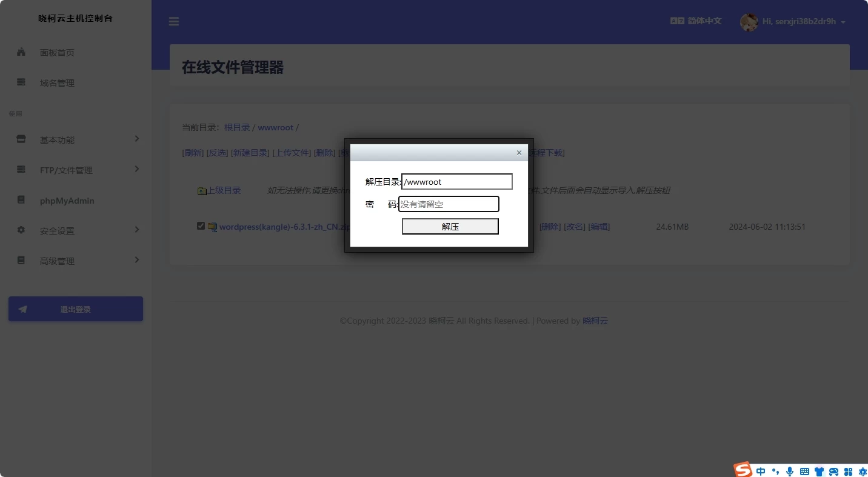Expand the FTP/文件管理 submenu chevron
Viewport: 868px width, 477px height.
coord(137,169)
